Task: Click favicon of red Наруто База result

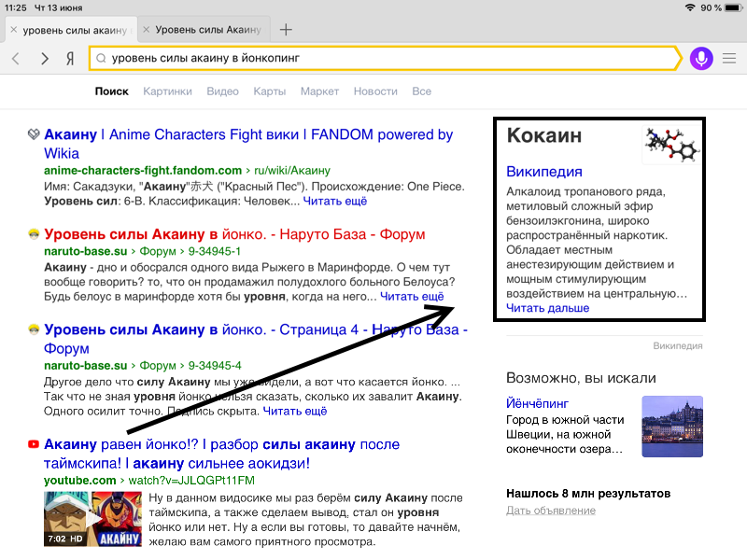Action: pyautogui.click(x=34, y=234)
